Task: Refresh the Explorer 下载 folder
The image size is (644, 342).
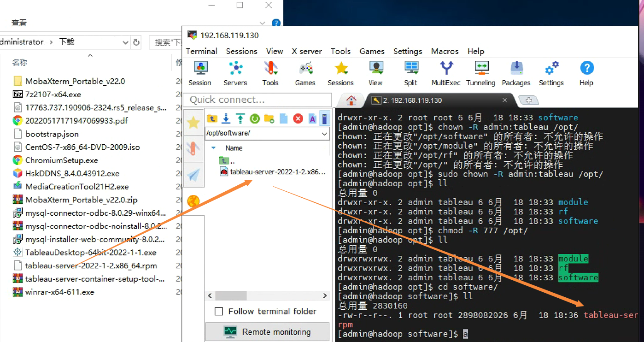Action: click(136, 42)
